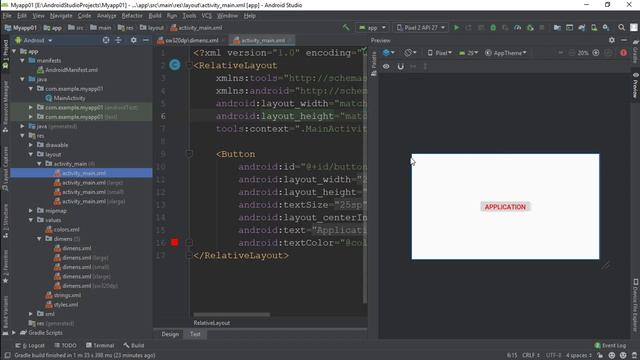Open the Resource Manager side panel
The height and width of the screenshot is (360, 640).
[x=5, y=105]
